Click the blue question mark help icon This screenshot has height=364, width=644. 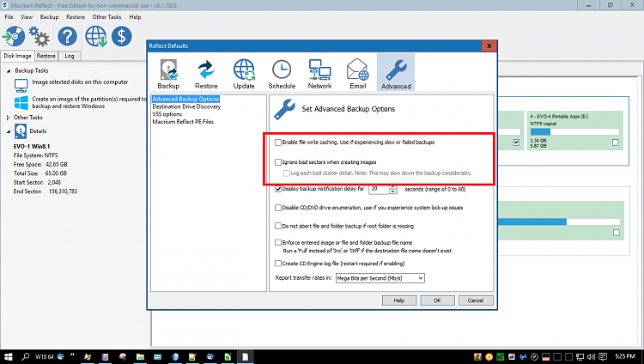[x=67, y=37]
